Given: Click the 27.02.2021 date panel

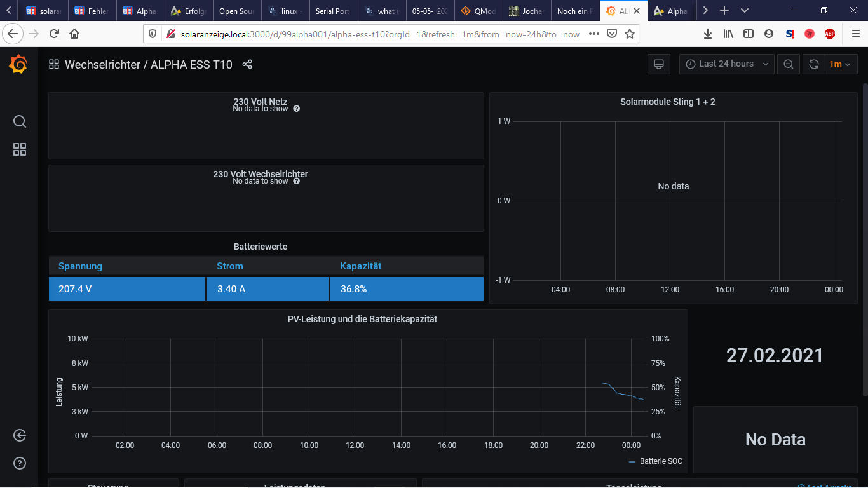Looking at the screenshot, I should [x=775, y=355].
